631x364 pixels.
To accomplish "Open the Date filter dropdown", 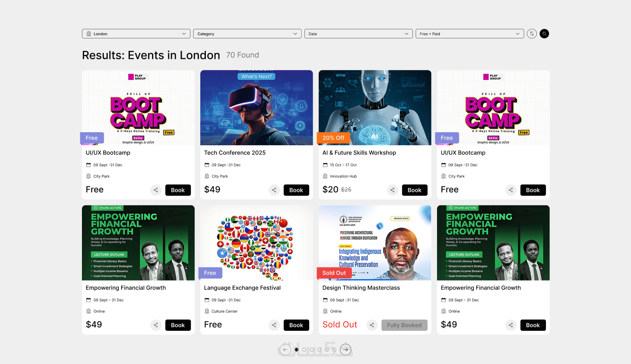I will [x=359, y=34].
